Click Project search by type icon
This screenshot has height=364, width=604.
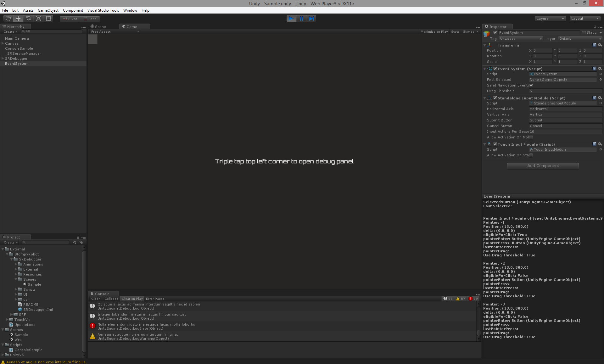[x=75, y=242]
